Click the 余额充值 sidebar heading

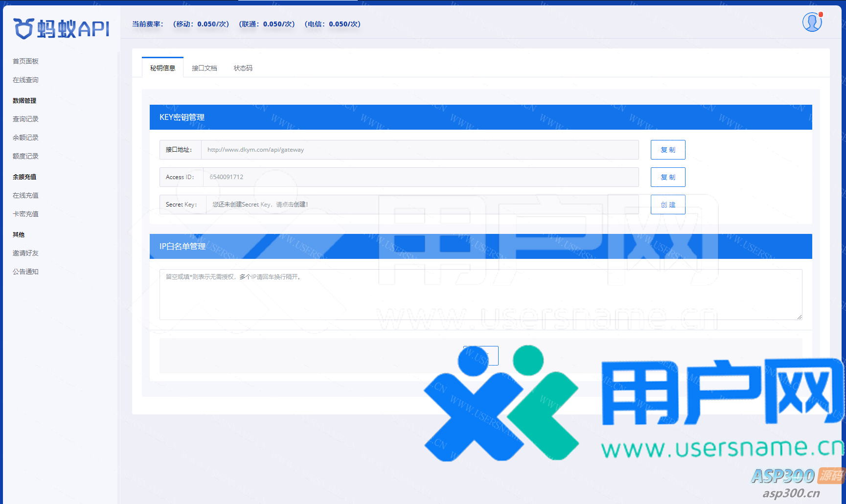coord(24,177)
